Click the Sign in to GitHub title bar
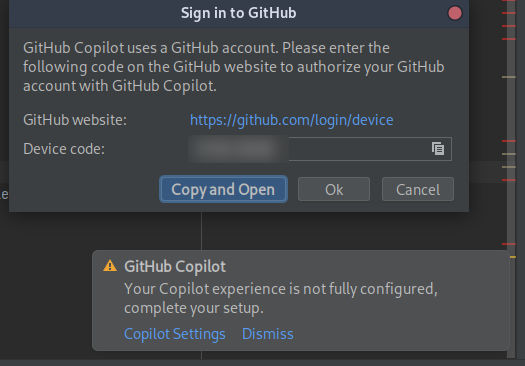525x366 pixels. pyautogui.click(x=238, y=13)
